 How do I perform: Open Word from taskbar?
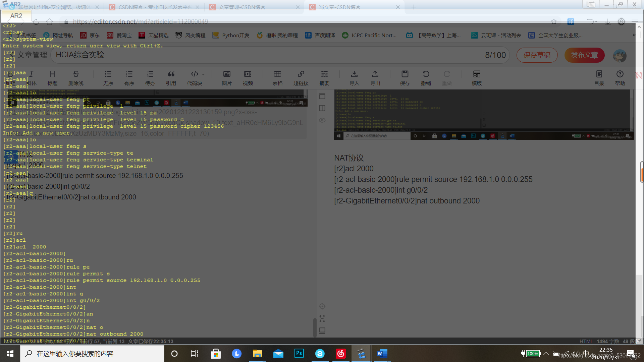[382, 354]
